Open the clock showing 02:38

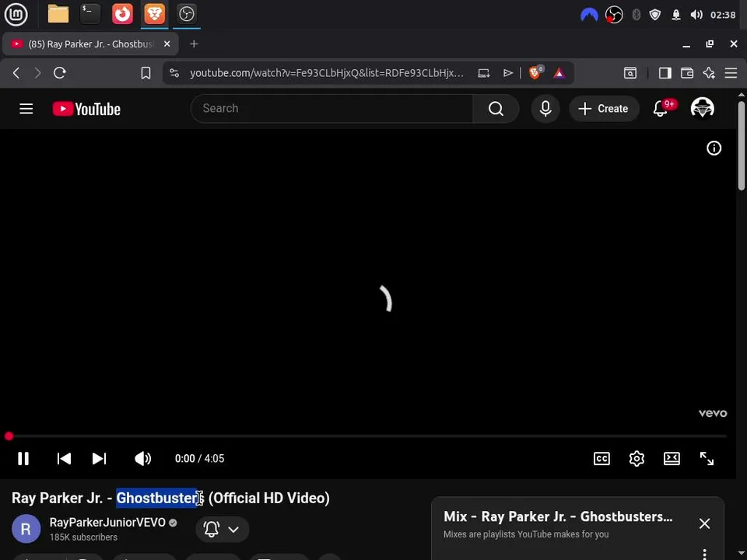[723, 15]
